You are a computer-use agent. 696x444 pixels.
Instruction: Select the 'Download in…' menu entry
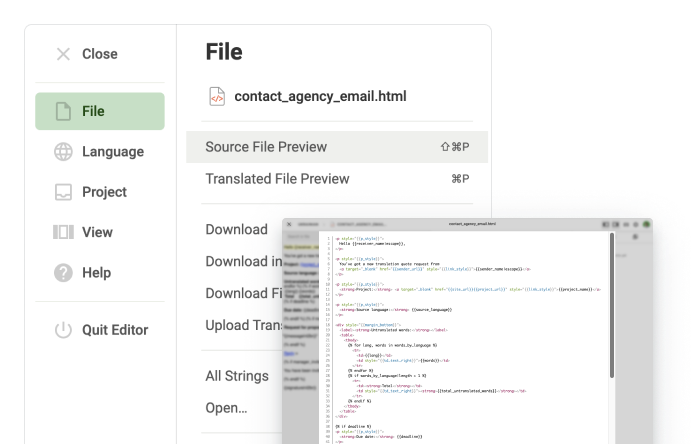click(x=242, y=261)
